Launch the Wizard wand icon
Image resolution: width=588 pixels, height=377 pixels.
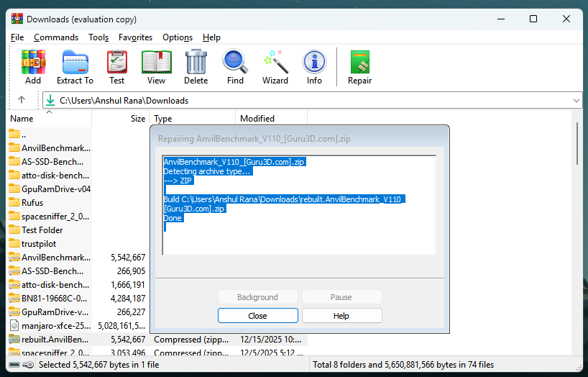click(x=275, y=62)
